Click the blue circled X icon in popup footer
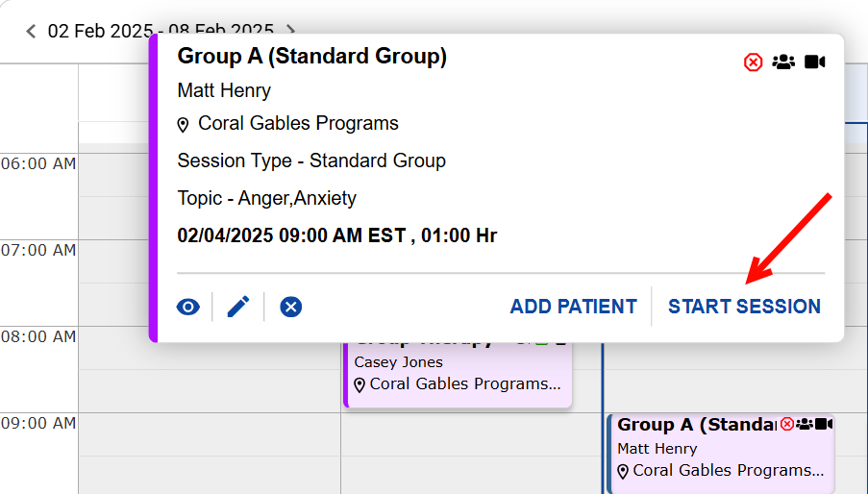 pos(291,307)
